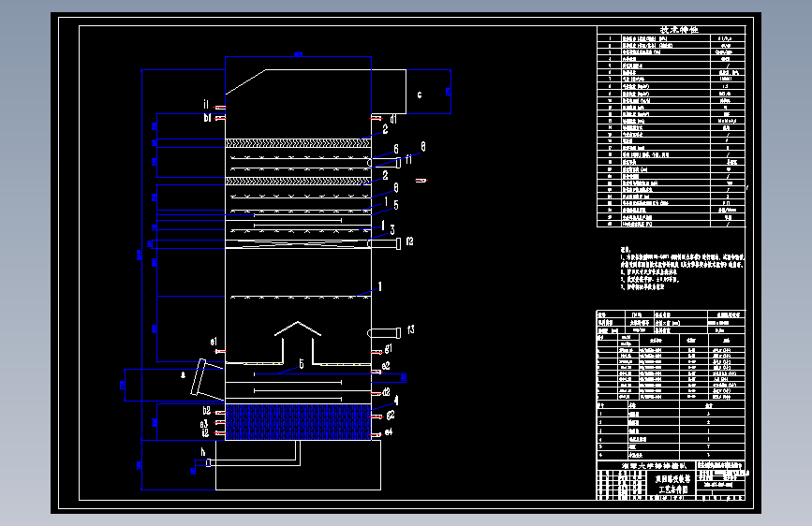The width and height of the screenshot is (812, 526).
Task: Click the pipe label f1
Action: (x=408, y=159)
